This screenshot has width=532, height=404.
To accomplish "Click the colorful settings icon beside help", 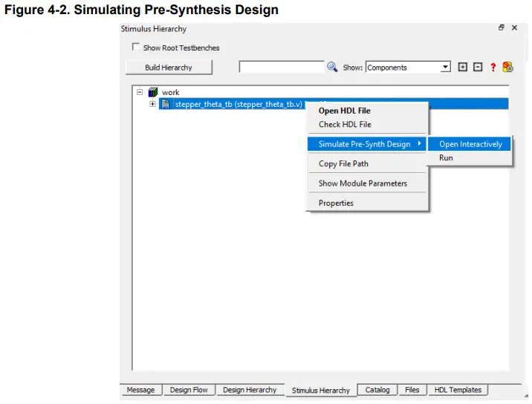I will coord(507,67).
